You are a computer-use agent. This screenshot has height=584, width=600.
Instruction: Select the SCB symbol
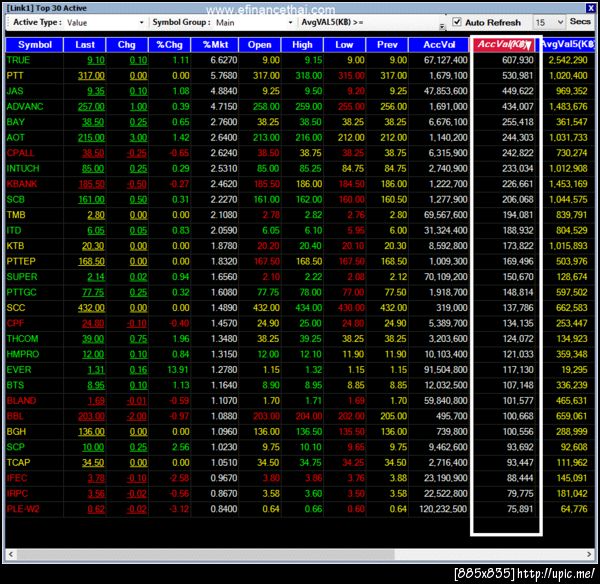click(16, 199)
